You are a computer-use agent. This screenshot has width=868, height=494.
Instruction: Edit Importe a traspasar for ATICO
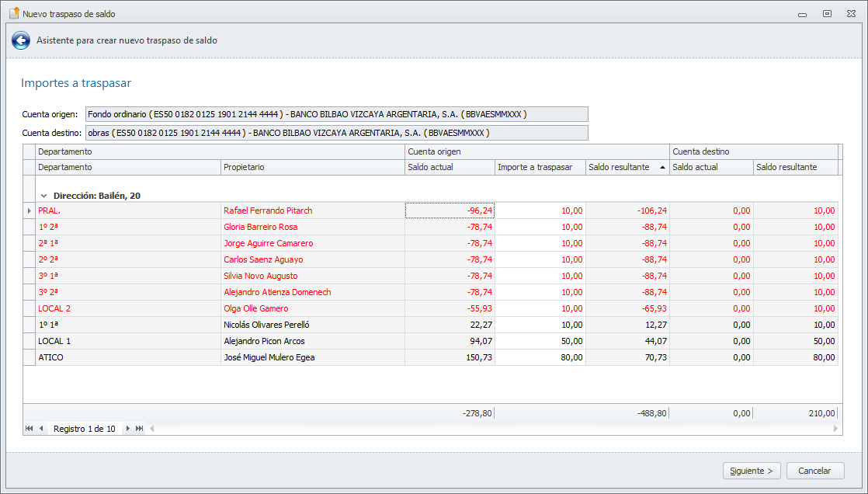(540, 357)
